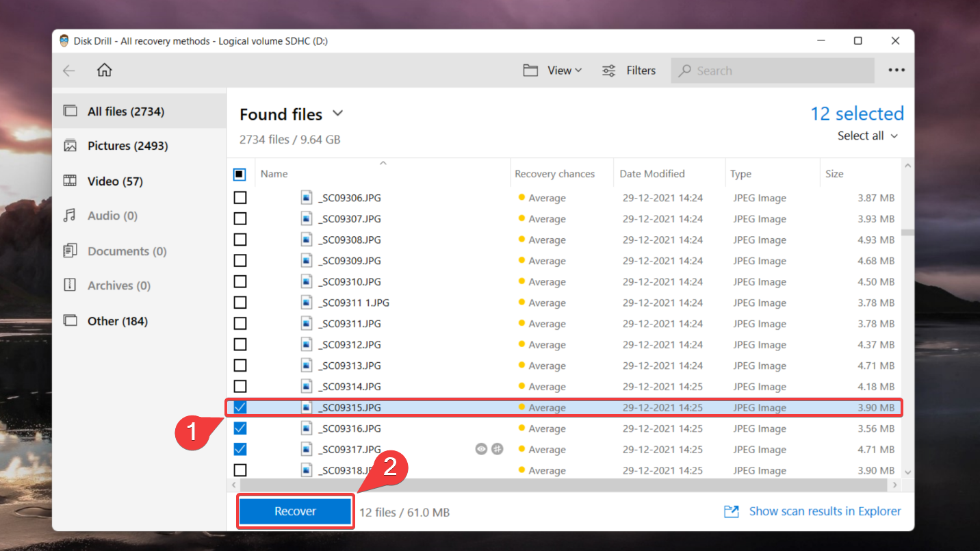Viewport: 980px width, 551px height.
Task: Click the search magnifier icon
Action: click(x=684, y=71)
